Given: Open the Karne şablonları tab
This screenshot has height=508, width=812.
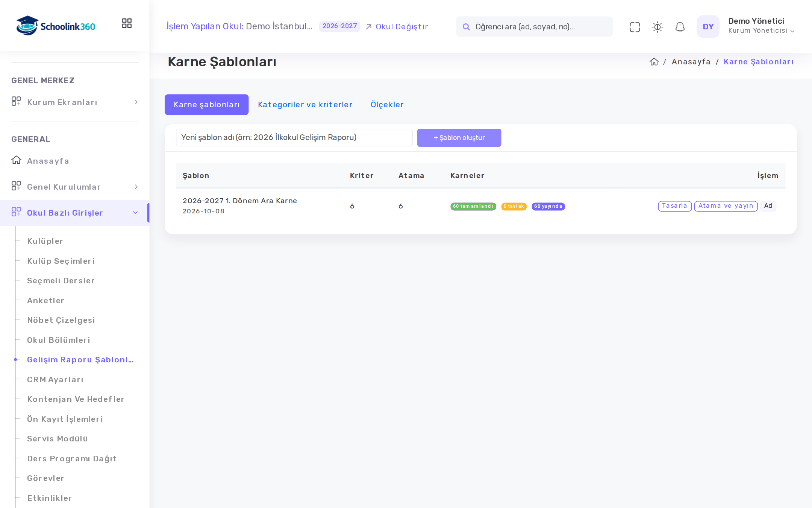Looking at the screenshot, I should [x=206, y=105].
